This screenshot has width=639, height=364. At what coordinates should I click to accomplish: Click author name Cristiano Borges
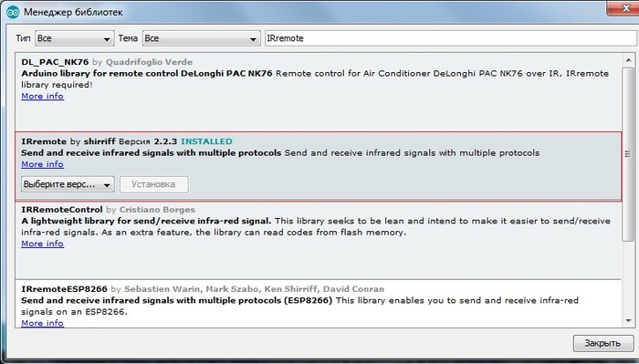coord(157,210)
